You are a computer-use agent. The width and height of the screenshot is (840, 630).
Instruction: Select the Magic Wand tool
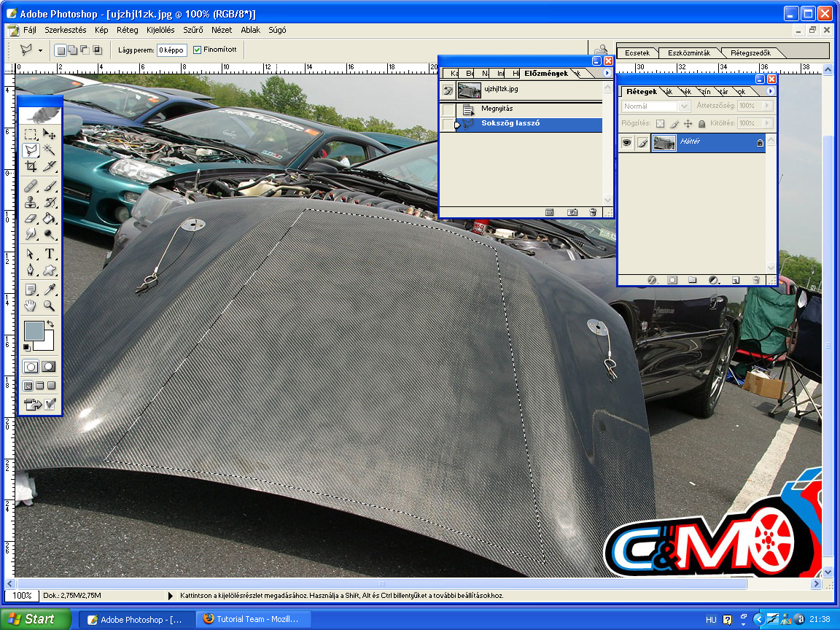[50, 150]
